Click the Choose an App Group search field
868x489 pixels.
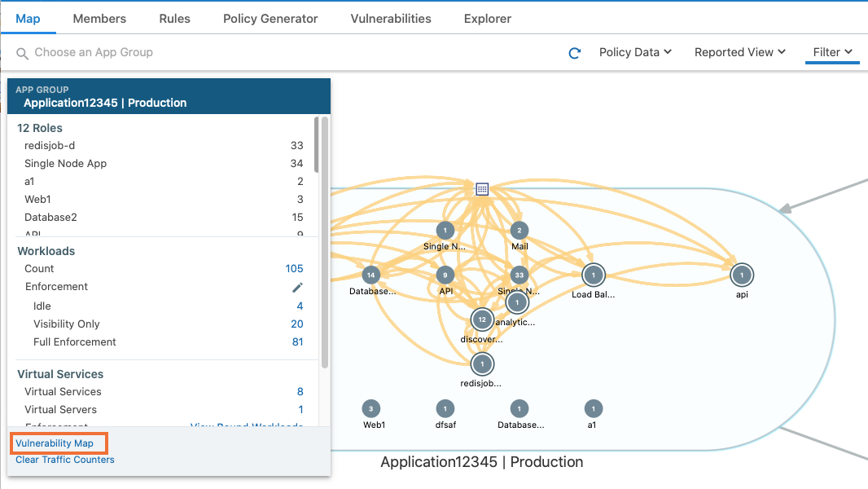(94, 52)
